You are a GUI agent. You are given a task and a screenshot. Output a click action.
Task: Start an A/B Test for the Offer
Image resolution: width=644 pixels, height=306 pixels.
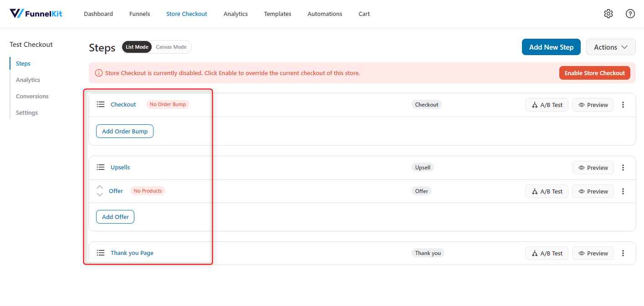coord(547,191)
